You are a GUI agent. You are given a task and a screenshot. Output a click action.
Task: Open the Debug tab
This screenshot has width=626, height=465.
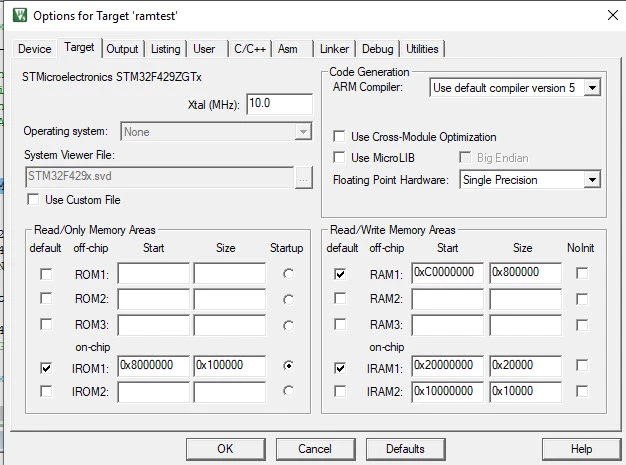(x=378, y=49)
